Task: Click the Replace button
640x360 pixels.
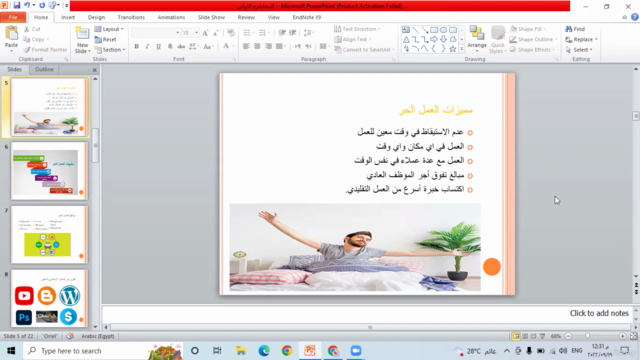Action: 581,39
